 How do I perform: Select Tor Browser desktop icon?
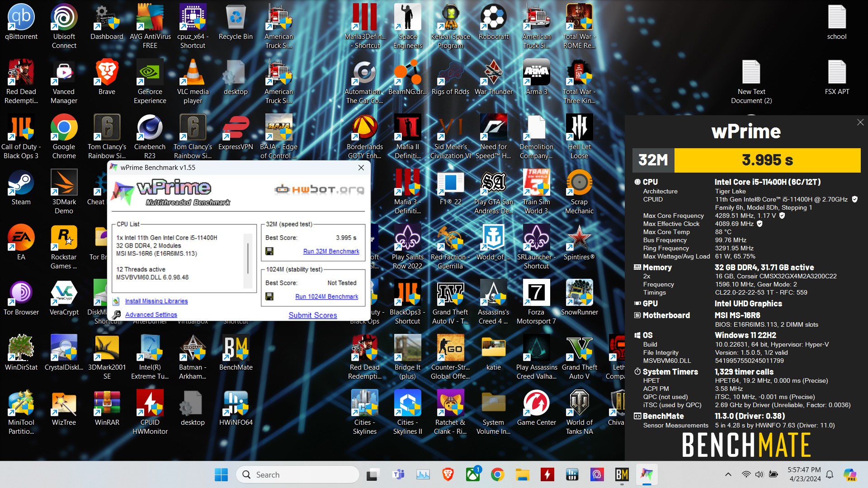coord(21,297)
